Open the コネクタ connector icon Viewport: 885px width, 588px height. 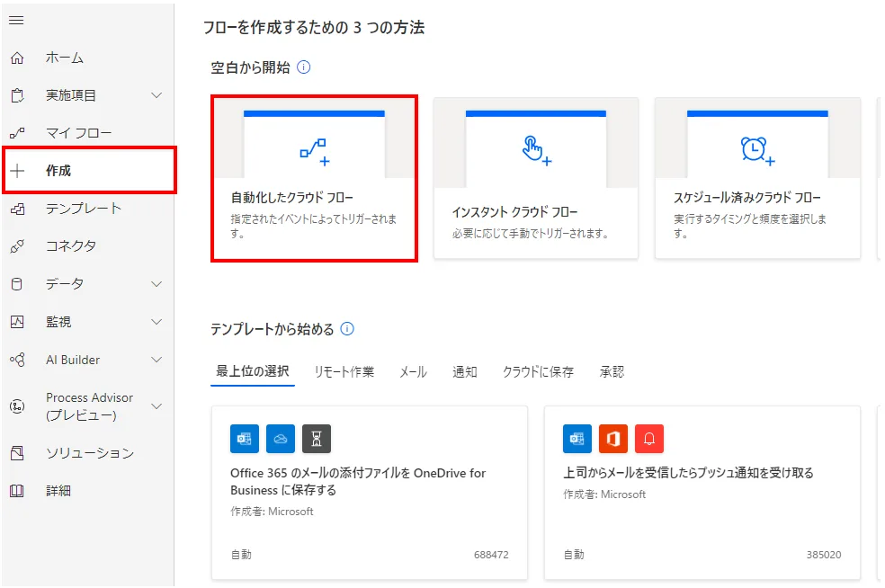coord(16,246)
